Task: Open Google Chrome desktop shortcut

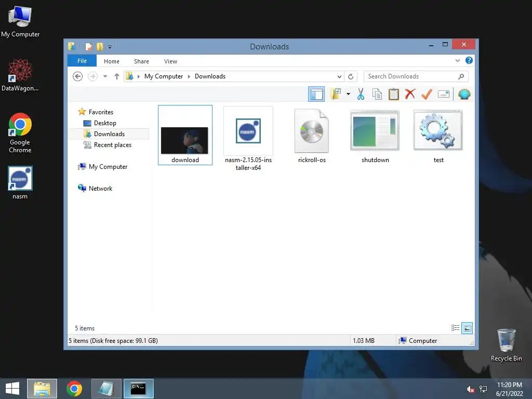Action: [x=20, y=133]
